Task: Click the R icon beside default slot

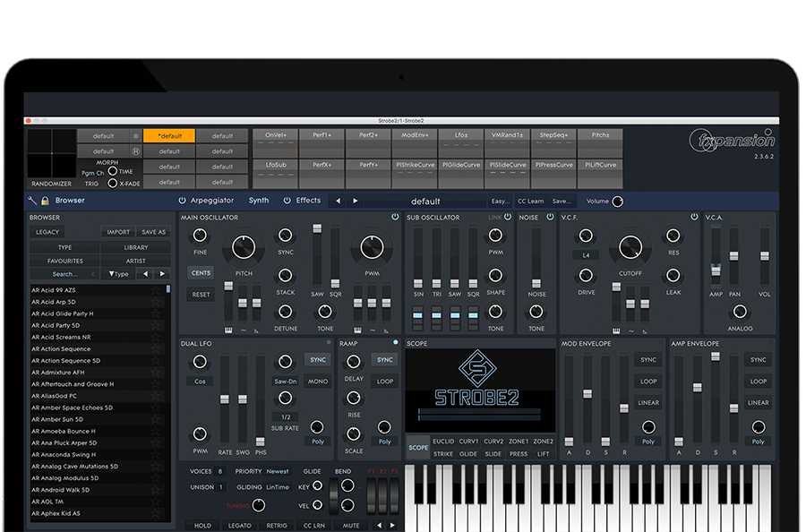Action: [136, 151]
